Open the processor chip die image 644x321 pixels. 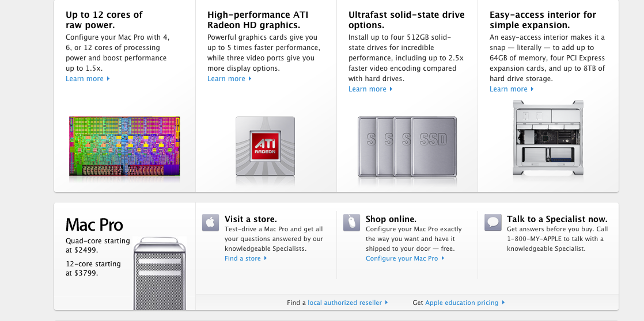tap(124, 146)
